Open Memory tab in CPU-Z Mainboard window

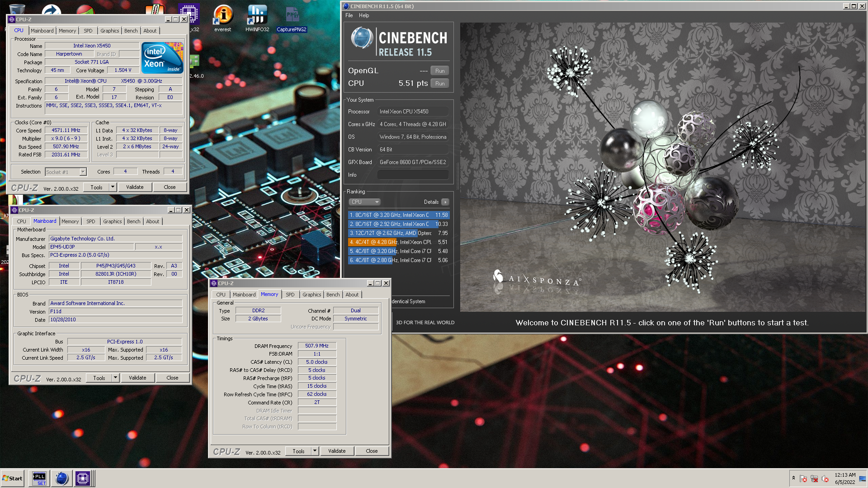tap(70, 221)
